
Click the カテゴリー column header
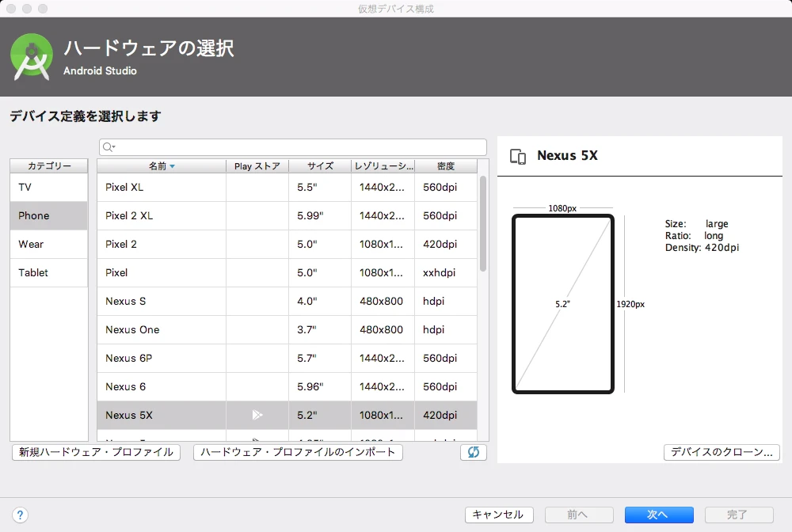49,166
